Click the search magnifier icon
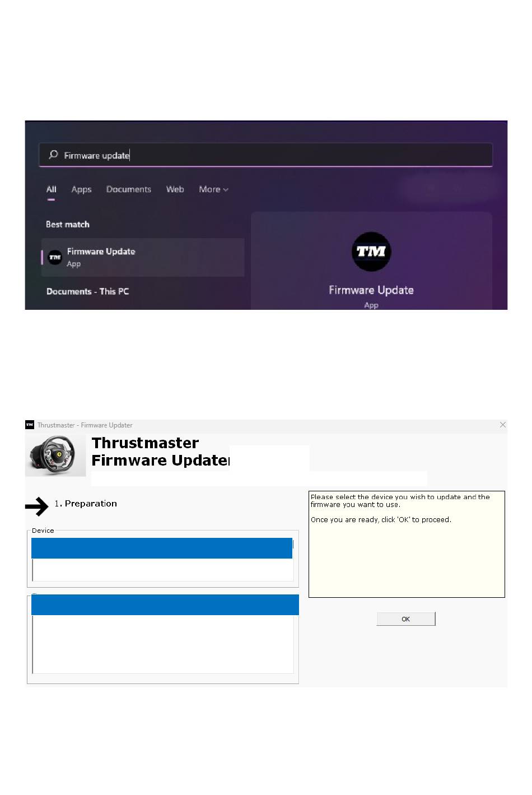Screen dimensions: 532x795 (x=53, y=155)
